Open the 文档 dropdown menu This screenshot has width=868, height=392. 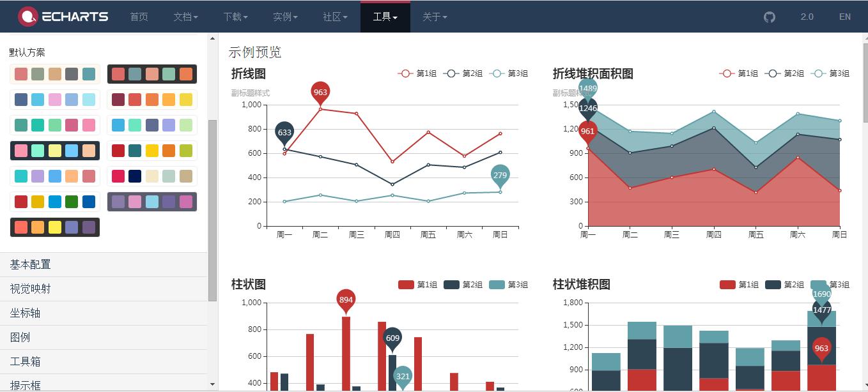pyautogui.click(x=185, y=17)
